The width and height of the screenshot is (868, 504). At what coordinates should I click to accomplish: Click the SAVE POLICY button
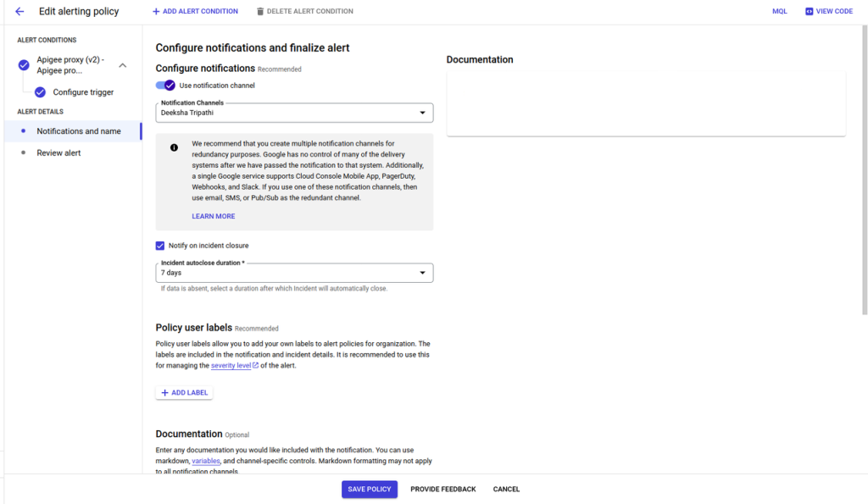point(369,489)
